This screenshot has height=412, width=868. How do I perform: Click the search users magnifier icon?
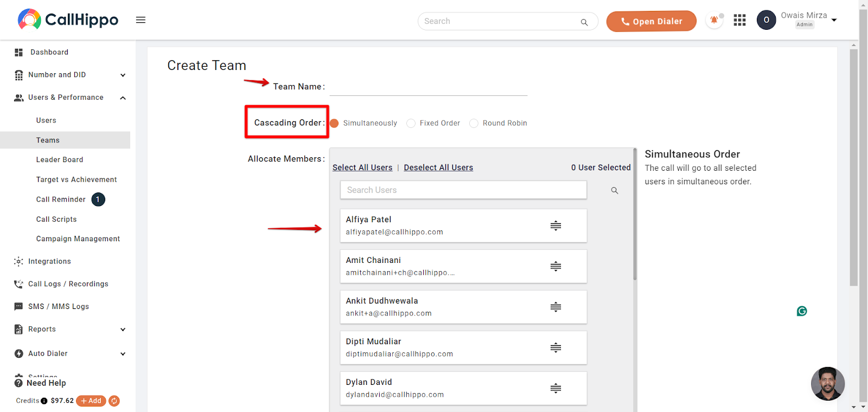(615, 190)
